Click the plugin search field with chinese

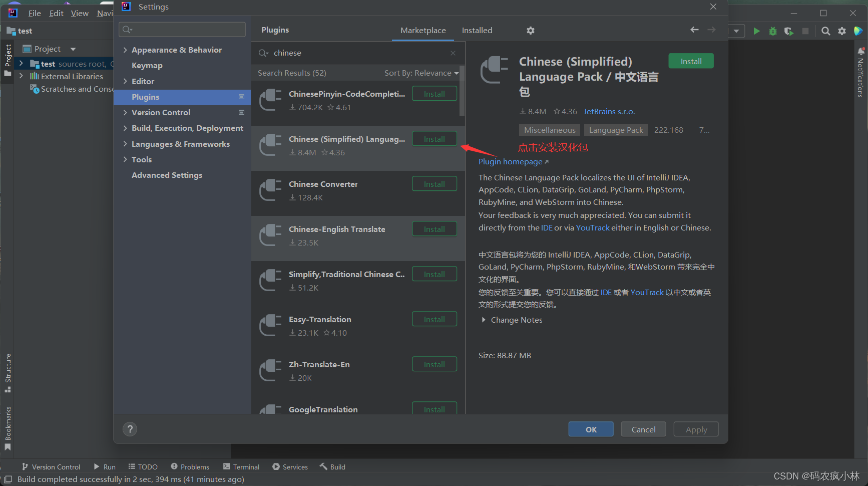(358, 53)
